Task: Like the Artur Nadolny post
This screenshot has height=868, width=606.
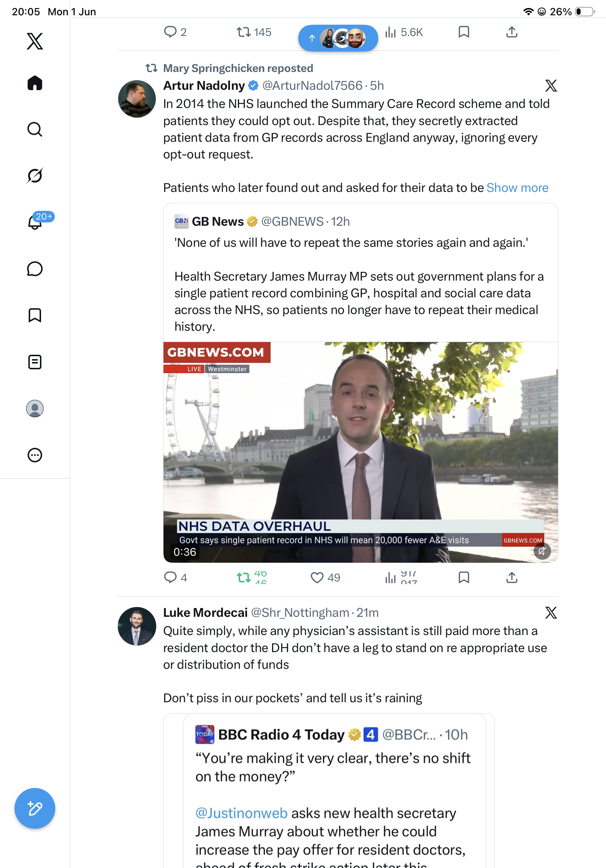Action: pos(325,578)
